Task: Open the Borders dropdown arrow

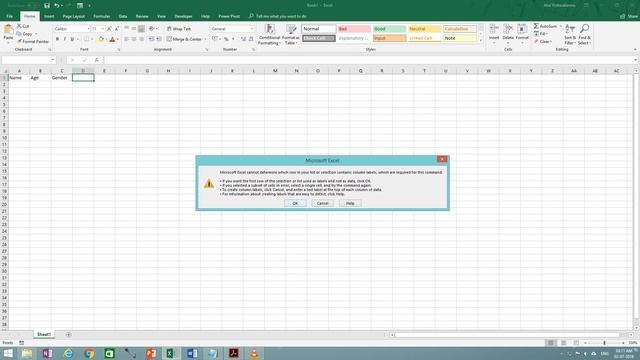Action: [92, 39]
